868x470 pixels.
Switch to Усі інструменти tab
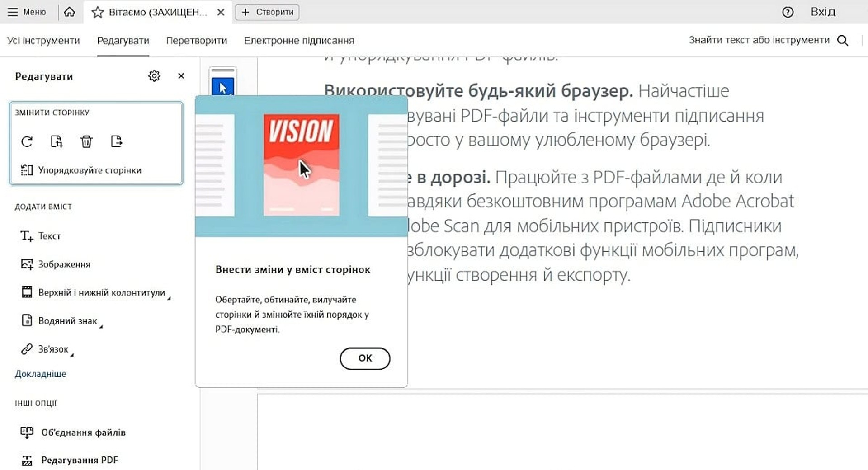pyautogui.click(x=43, y=40)
